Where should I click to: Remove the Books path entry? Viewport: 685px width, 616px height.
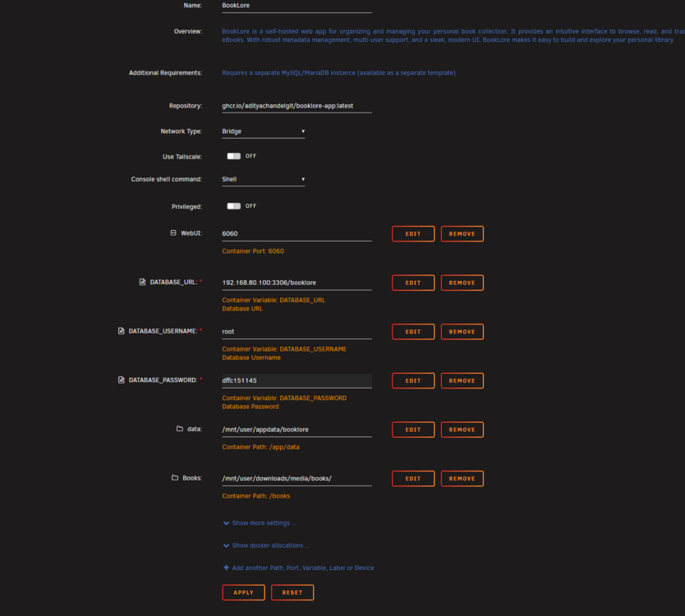[462, 478]
